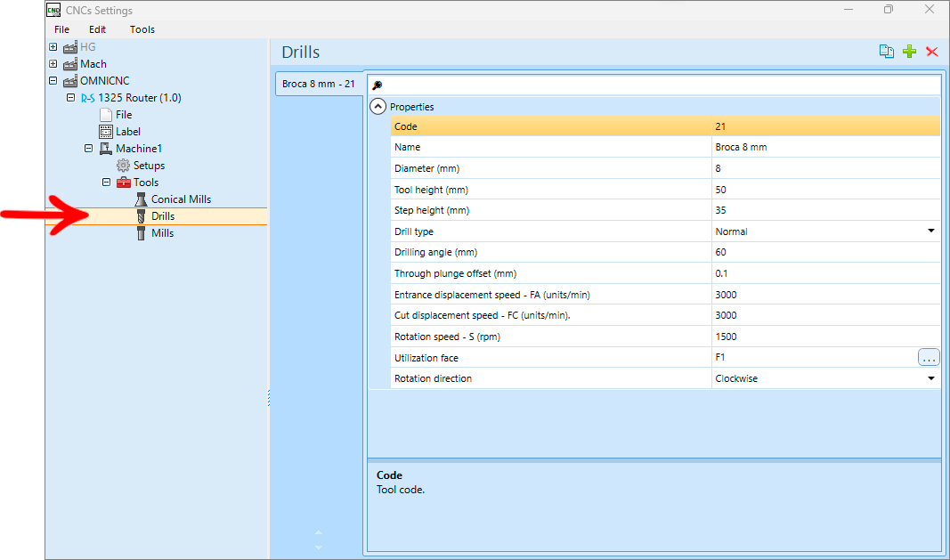This screenshot has width=950, height=560.
Task: Open the Tools menu
Action: pyautogui.click(x=142, y=29)
